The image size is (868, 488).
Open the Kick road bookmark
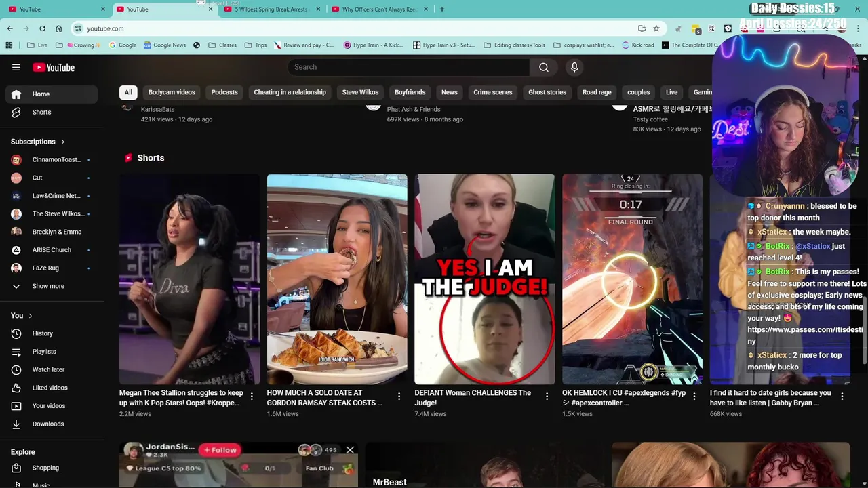(637, 45)
